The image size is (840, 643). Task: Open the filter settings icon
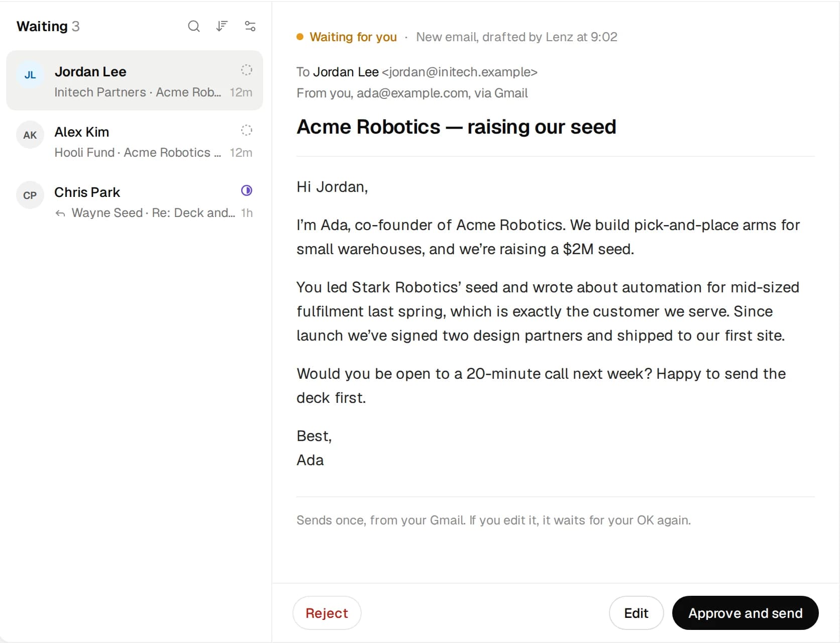click(250, 26)
